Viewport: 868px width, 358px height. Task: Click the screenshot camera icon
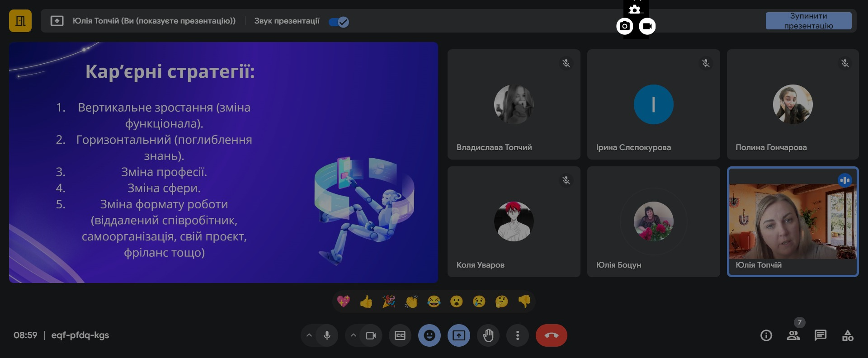tap(625, 26)
